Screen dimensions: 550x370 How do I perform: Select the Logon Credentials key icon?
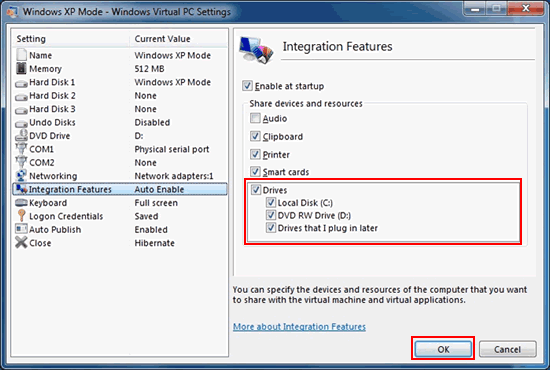(x=21, y=216)
